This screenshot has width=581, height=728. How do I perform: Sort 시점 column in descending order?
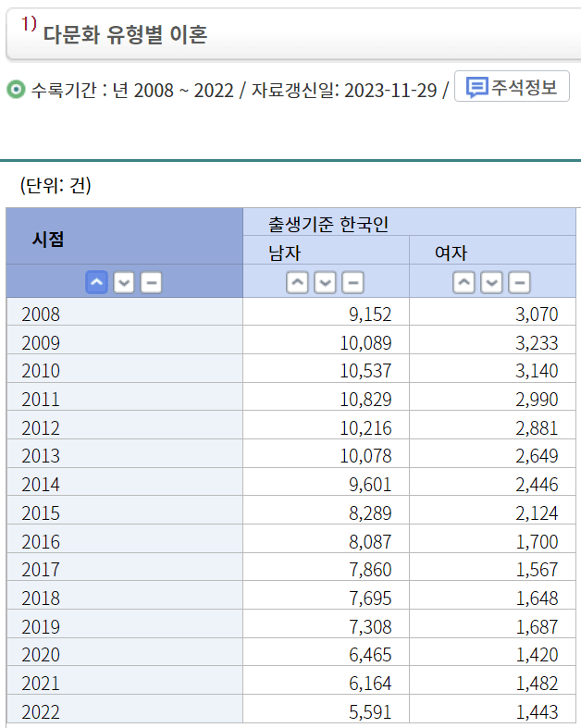point(124,283)
